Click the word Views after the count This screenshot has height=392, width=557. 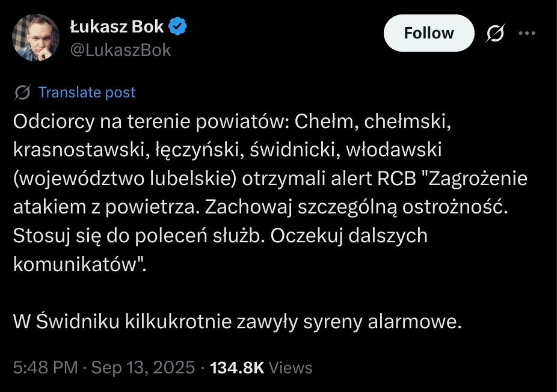coord(291,367)
